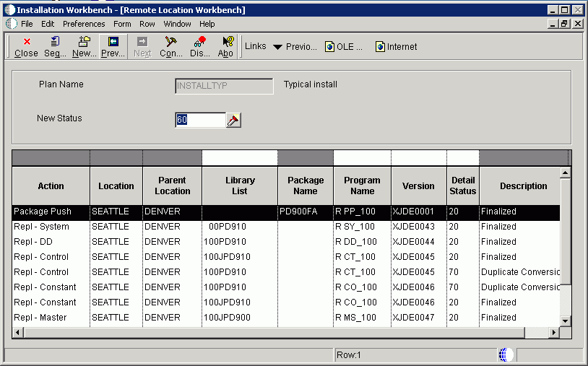Click the horizontal scrollbar right arrow
Viewport: 588px width, 366px height.
(x=555, y=333)
